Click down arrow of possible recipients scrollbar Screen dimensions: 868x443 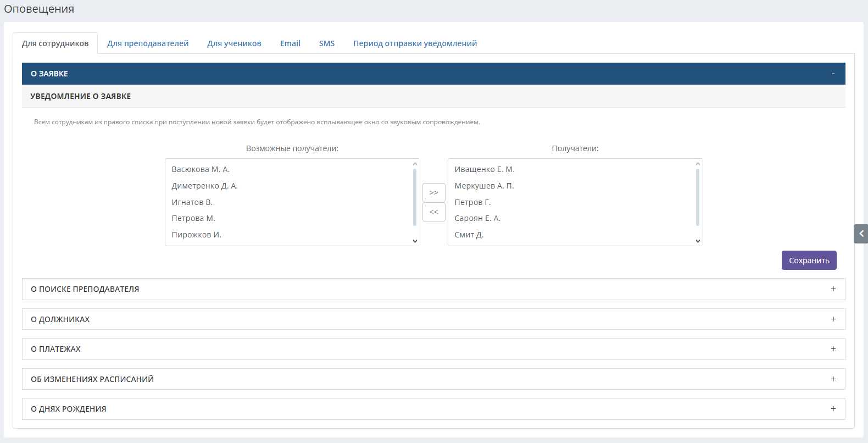[415, 241]
